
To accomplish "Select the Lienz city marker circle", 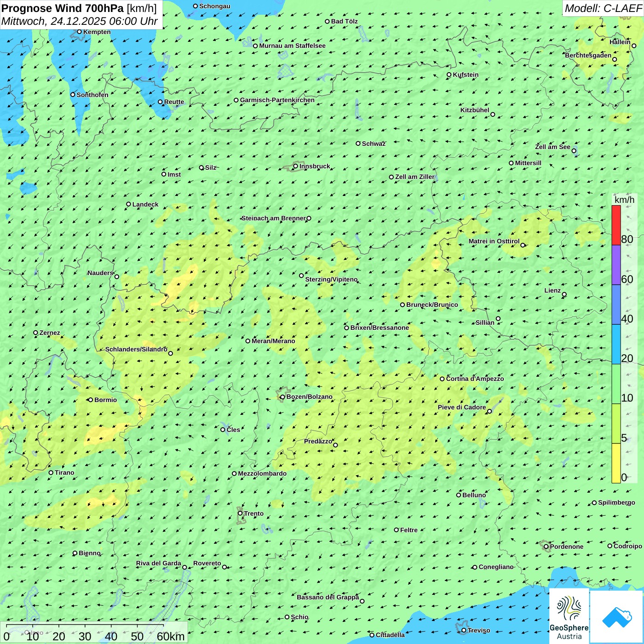I will (x=564, y=294).
